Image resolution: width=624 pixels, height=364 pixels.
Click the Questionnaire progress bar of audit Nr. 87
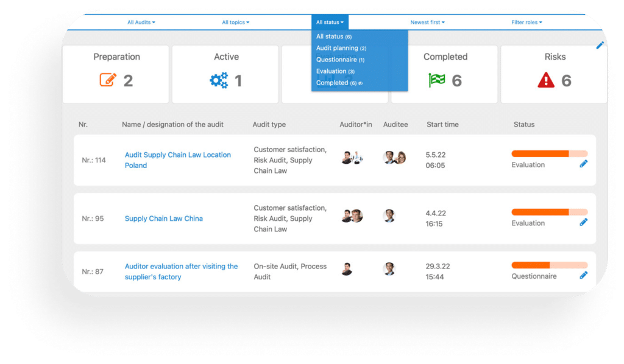tap(550, 265)
